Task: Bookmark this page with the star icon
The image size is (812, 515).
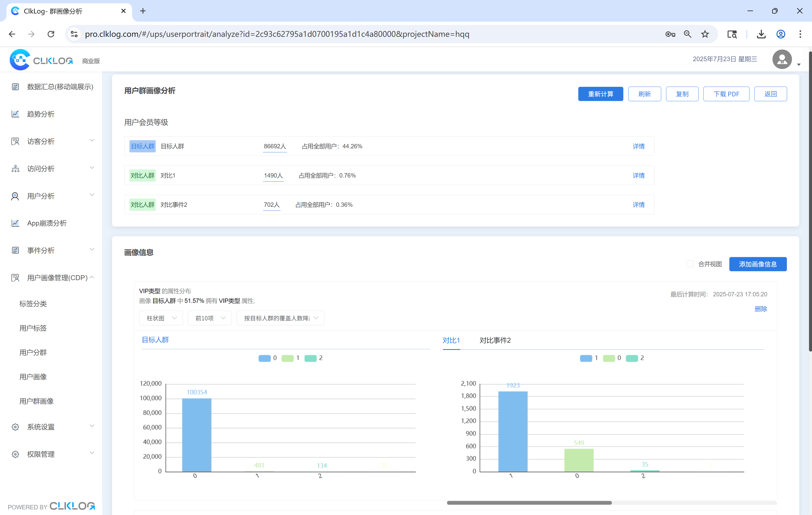Action: click(x=705, y=34)
